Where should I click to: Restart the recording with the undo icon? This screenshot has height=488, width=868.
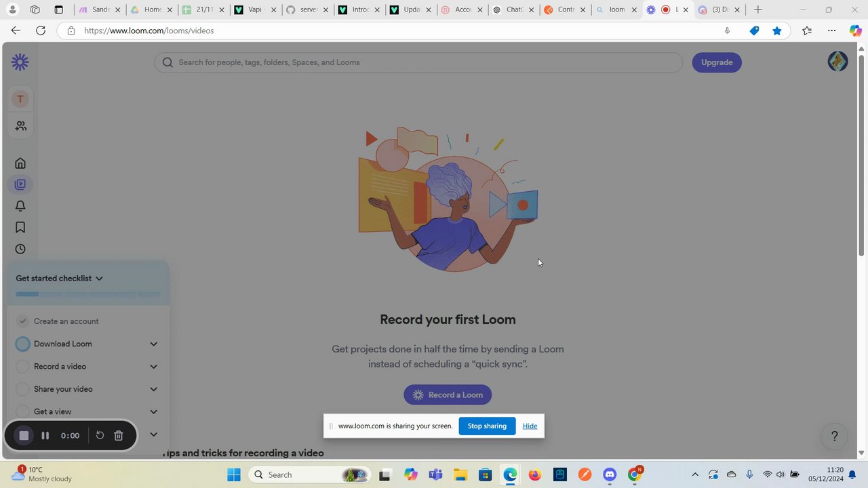[100, 436]
